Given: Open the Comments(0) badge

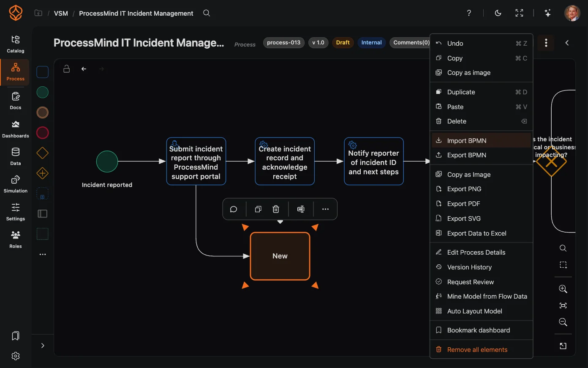Looking at the screenshot, I should tap(411, 43).
